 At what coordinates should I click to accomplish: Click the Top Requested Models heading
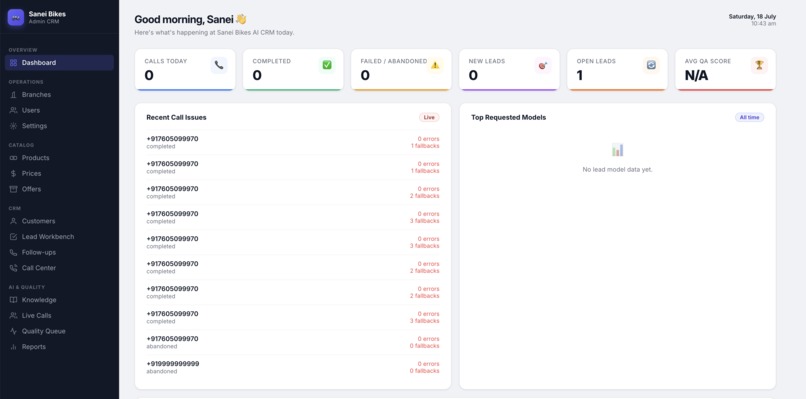tap(508, 117)
